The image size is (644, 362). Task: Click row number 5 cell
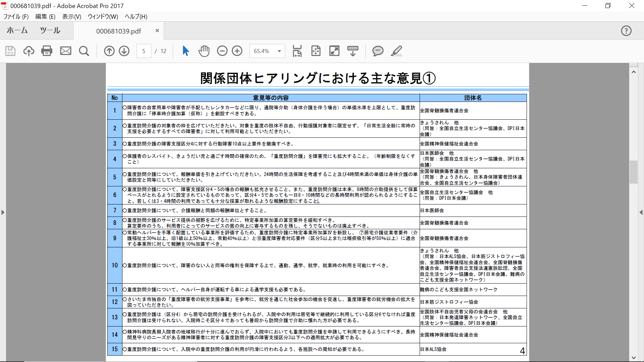tap(115, 177)
